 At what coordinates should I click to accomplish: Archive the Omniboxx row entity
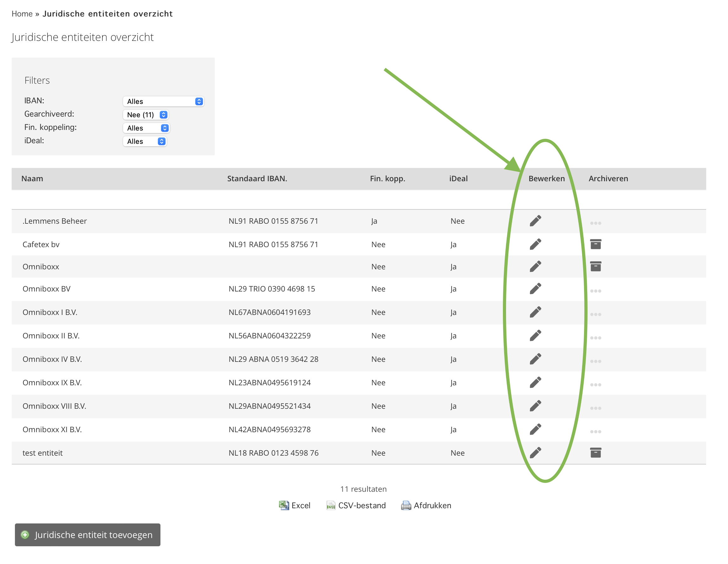tap(595, 266)
